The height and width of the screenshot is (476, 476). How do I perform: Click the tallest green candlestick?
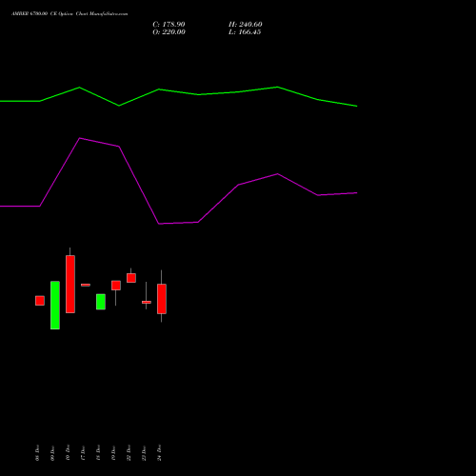tap(55, 306)
